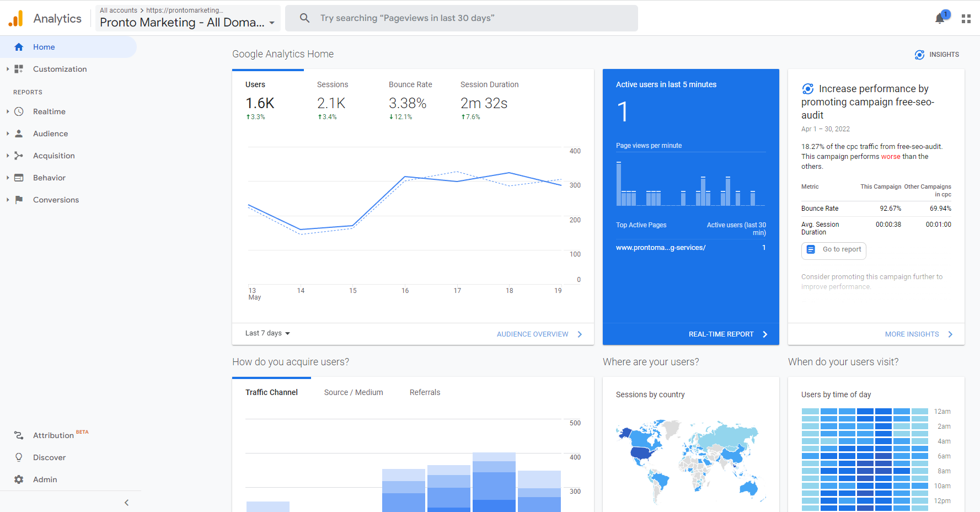This screenshot has width=980, height=512.
Task: Click the 1.6K users value
Action: point(260,103)
